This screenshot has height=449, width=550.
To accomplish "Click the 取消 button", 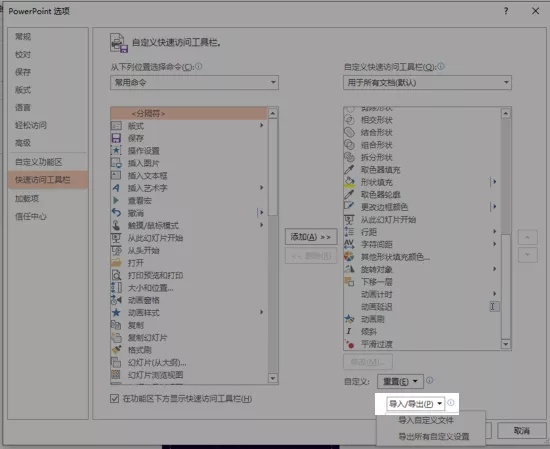I will 522,430.
